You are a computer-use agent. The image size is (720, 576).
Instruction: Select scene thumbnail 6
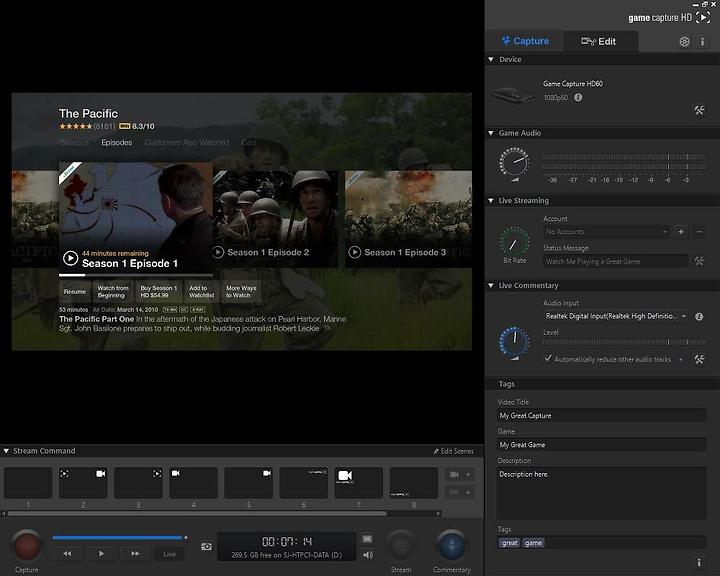tap(304, 483)
